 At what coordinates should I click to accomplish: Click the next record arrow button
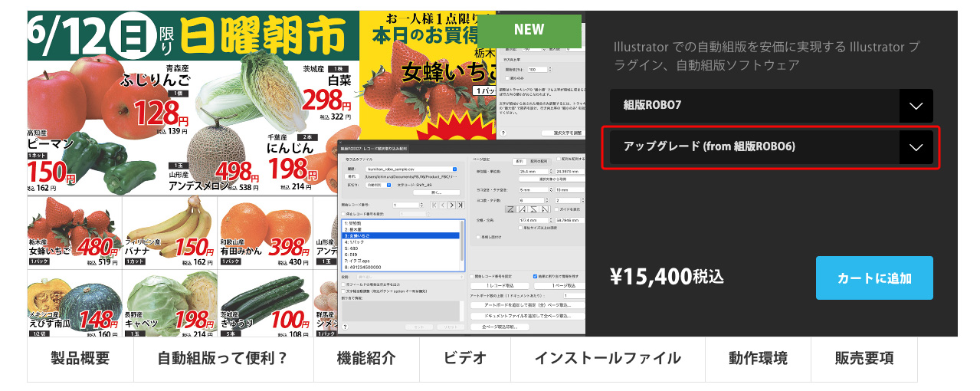(x=451, y=205)
